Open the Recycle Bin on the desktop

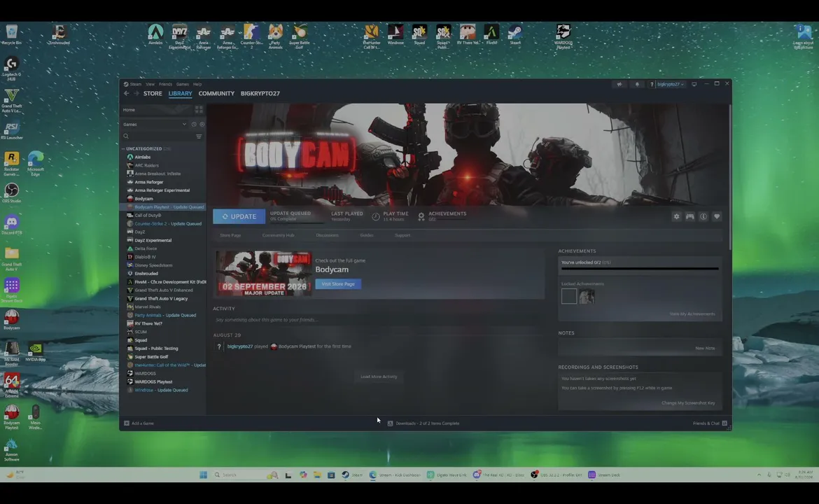(11, 34)
